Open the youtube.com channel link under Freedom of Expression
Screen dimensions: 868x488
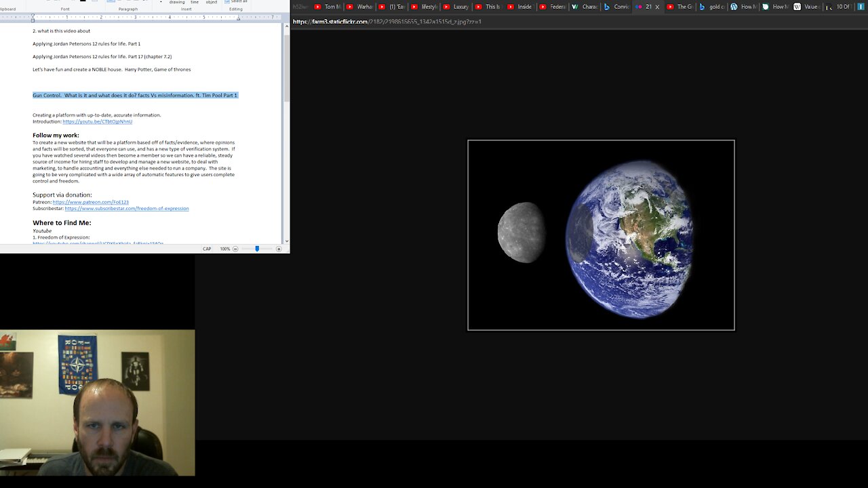point(98,243)
